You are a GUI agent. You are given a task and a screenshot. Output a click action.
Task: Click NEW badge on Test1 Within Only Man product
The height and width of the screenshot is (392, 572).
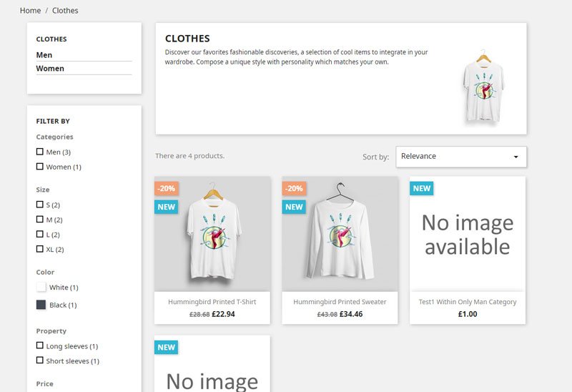pos(422,188)
